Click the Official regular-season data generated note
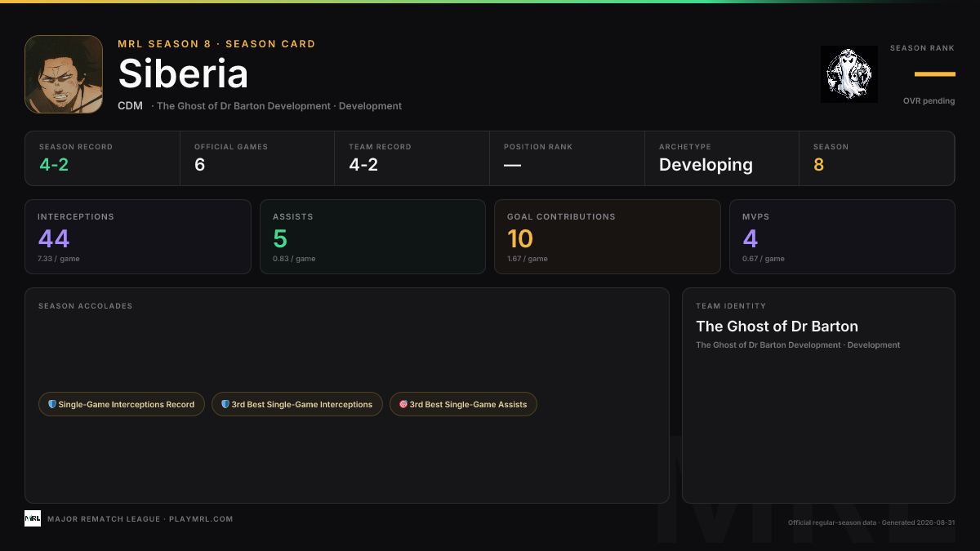 click(871, 522)
